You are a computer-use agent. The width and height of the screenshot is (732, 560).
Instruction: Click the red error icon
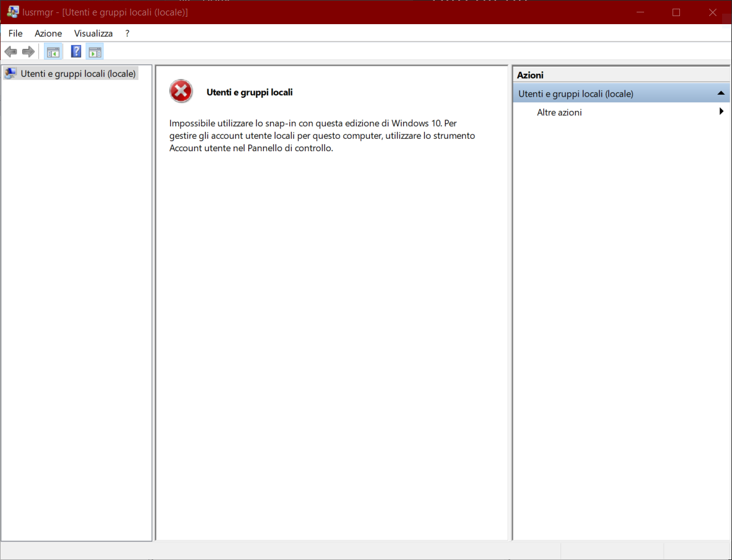181,91
